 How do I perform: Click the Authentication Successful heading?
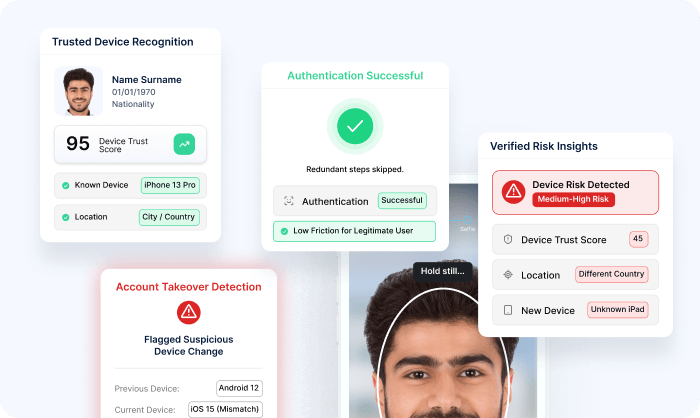[355, 76]
